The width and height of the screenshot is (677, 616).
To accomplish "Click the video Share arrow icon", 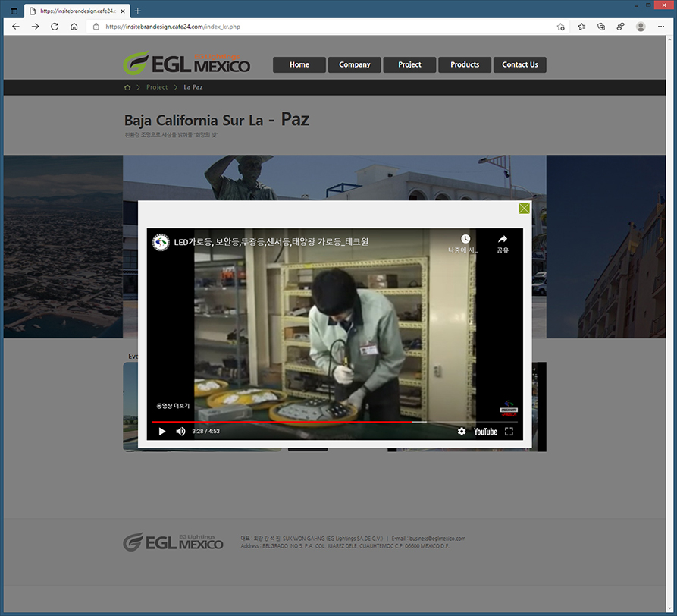I will 502,240.
